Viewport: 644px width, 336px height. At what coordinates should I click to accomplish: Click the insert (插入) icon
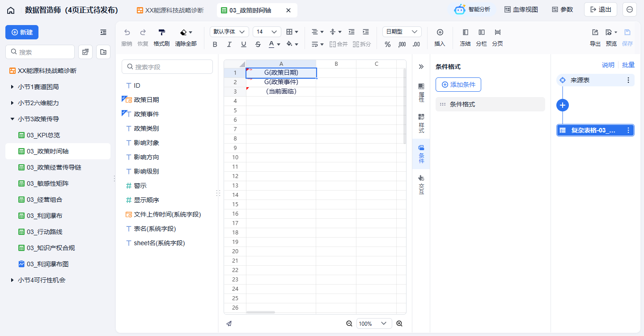tap(440, 32)
